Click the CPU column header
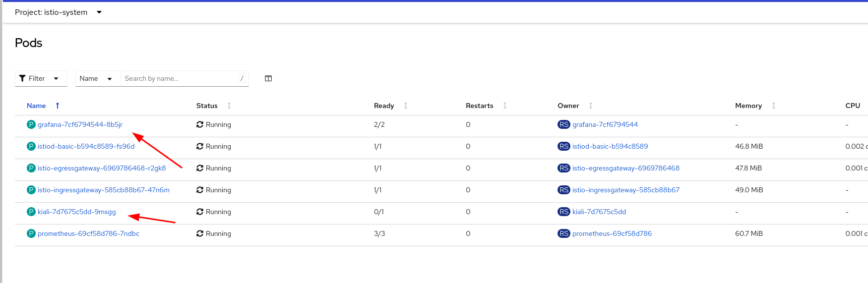 [x=853, y=106]
